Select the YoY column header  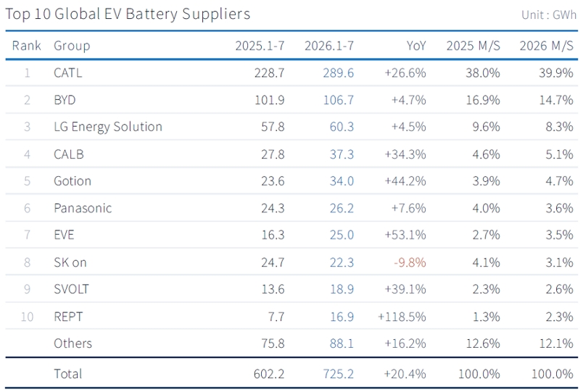point(416,46)
